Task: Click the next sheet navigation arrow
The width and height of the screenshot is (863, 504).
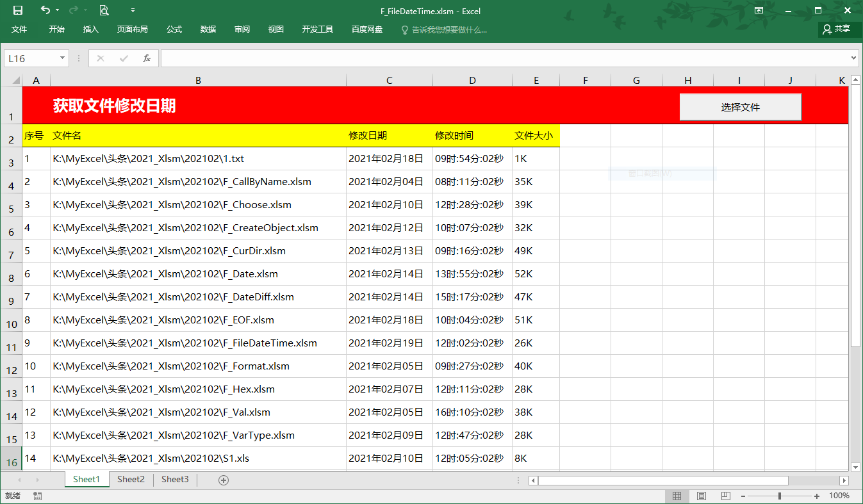Action: (x=38, y=480)
